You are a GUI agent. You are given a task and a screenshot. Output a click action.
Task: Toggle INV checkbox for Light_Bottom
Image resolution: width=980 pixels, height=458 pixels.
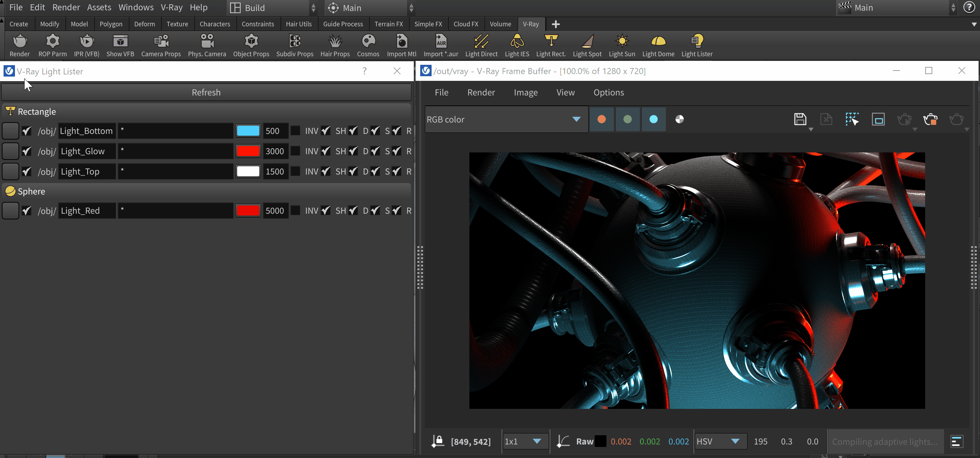[x=295, y=131]
